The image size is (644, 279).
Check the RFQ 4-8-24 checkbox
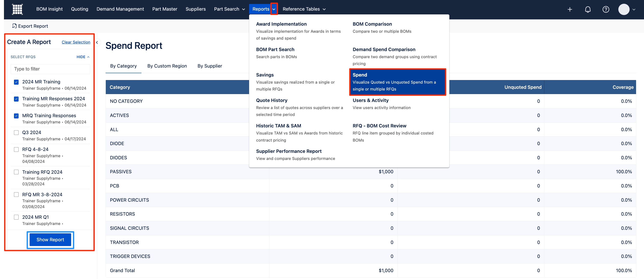pos(16,150)
